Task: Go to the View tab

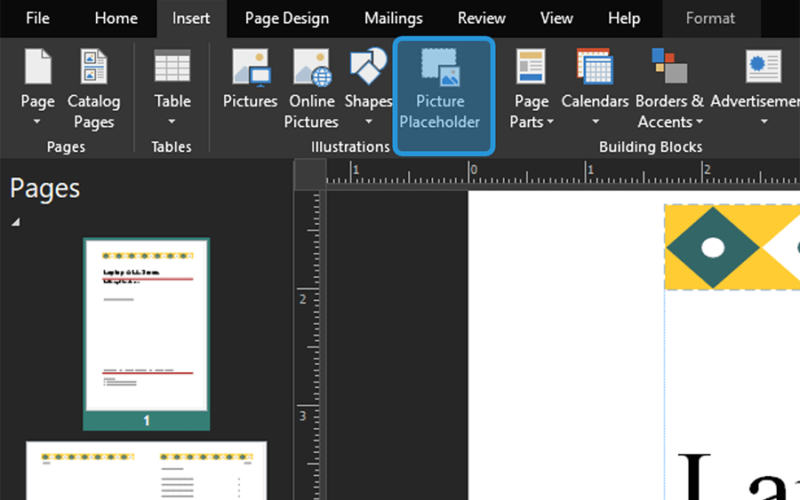Action: point(556,18)
